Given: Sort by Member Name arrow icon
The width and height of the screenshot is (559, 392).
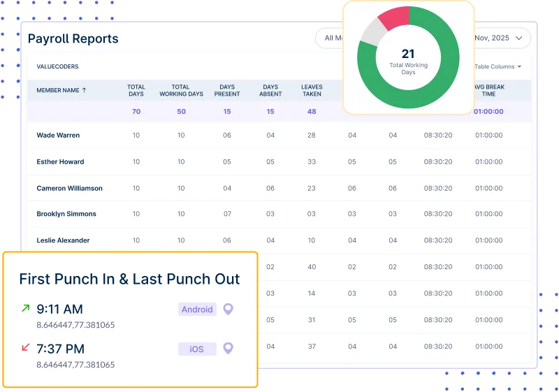Looking at the screenshot, I should pos(85,90).
